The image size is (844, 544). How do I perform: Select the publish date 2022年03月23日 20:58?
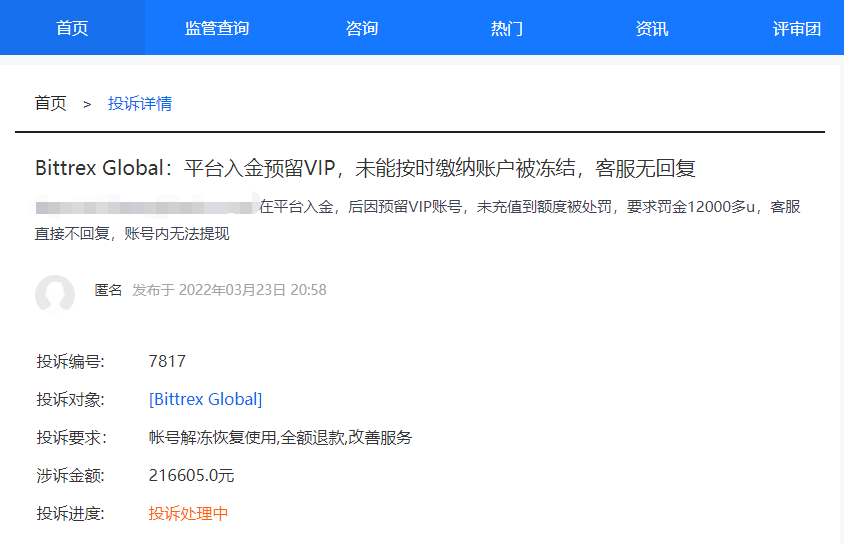pyautogui.click(x=252, y=290)
